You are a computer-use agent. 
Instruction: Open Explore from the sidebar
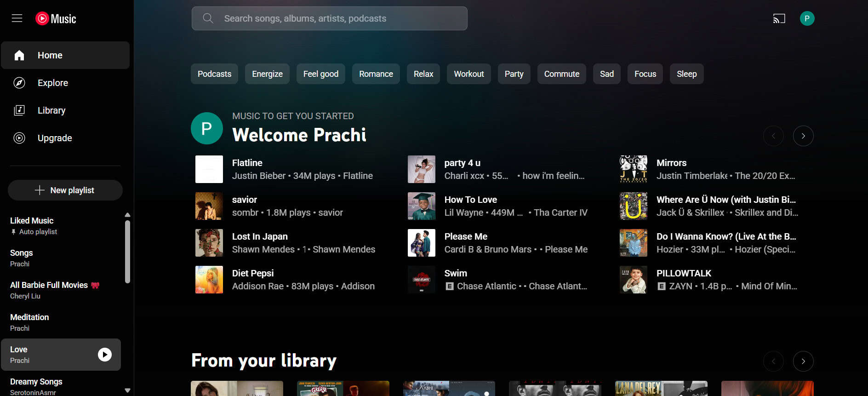click(x=53, y=83)
